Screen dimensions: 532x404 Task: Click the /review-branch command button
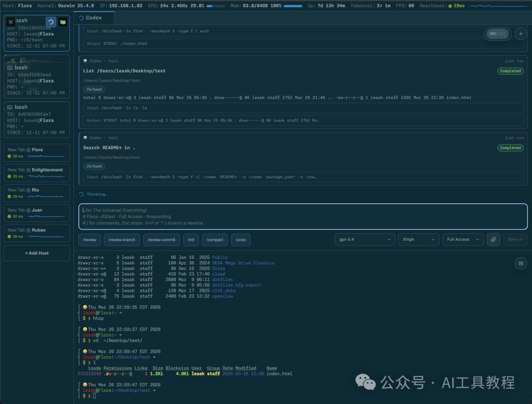(123, 240)
